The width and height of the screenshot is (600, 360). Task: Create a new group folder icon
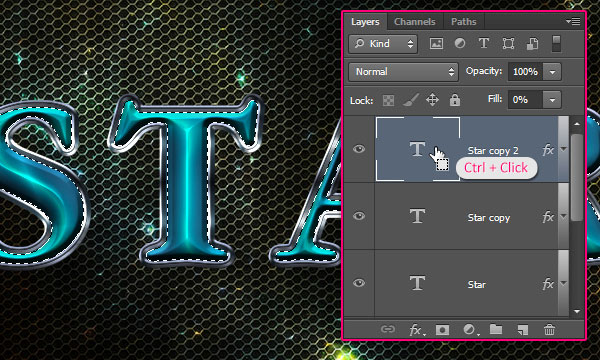[496, 329]
